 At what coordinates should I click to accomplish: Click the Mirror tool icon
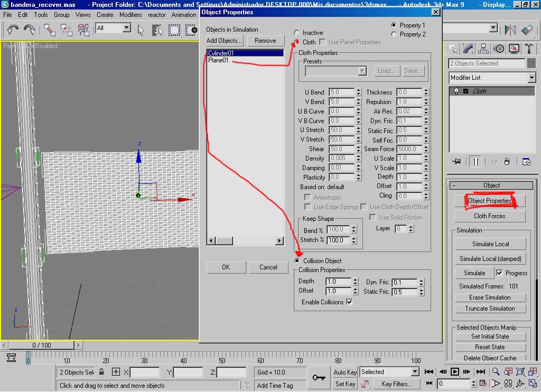(510, 30)
